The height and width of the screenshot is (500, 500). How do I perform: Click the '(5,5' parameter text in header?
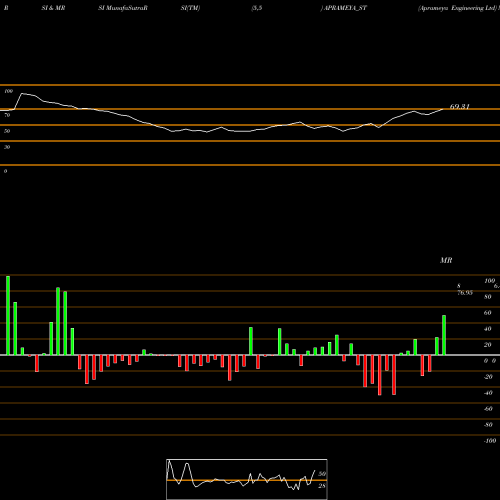[257, 8]
